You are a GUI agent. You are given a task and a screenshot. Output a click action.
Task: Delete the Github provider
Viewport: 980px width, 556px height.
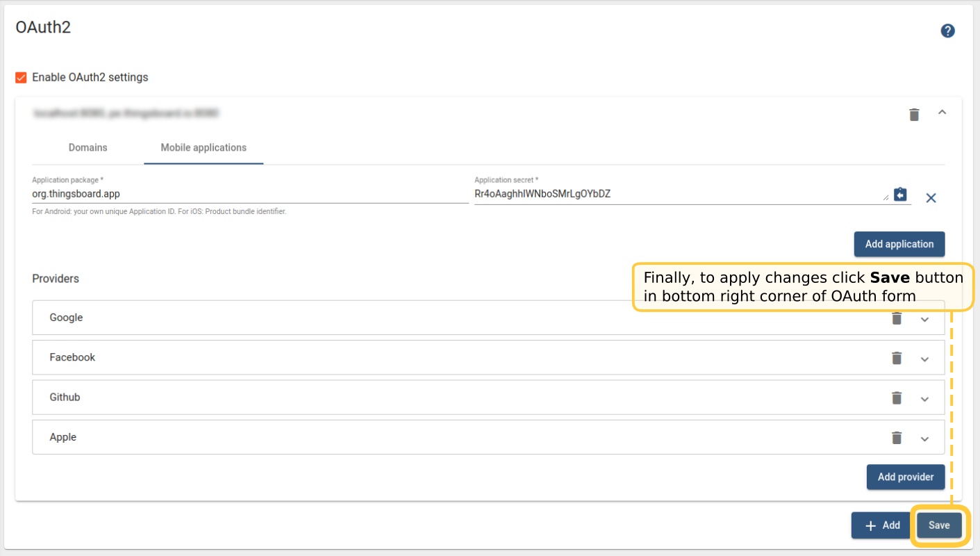click(x=897, y=398)
